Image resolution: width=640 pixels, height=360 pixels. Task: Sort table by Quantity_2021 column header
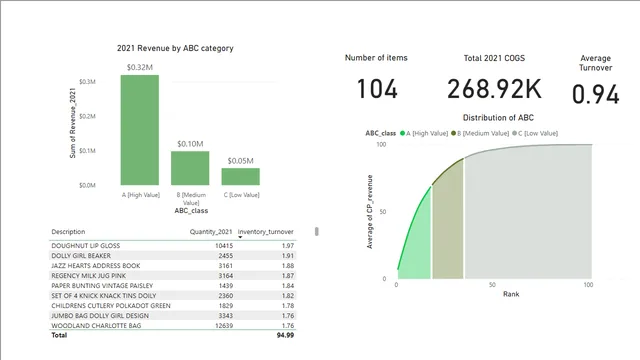(x=211, y=232)
